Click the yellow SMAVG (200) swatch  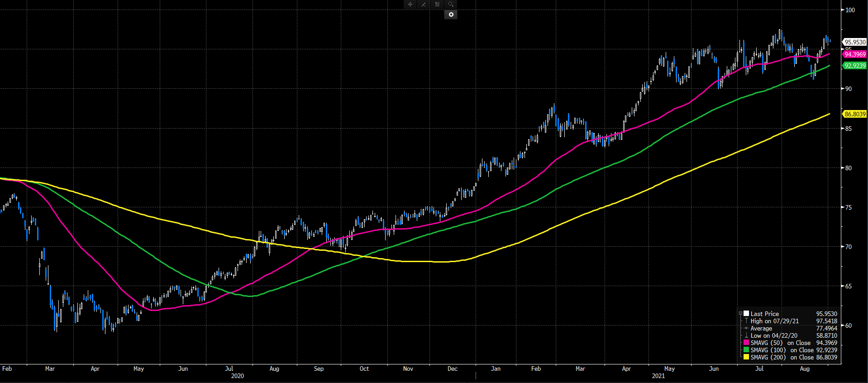click(x=746, y=357)
